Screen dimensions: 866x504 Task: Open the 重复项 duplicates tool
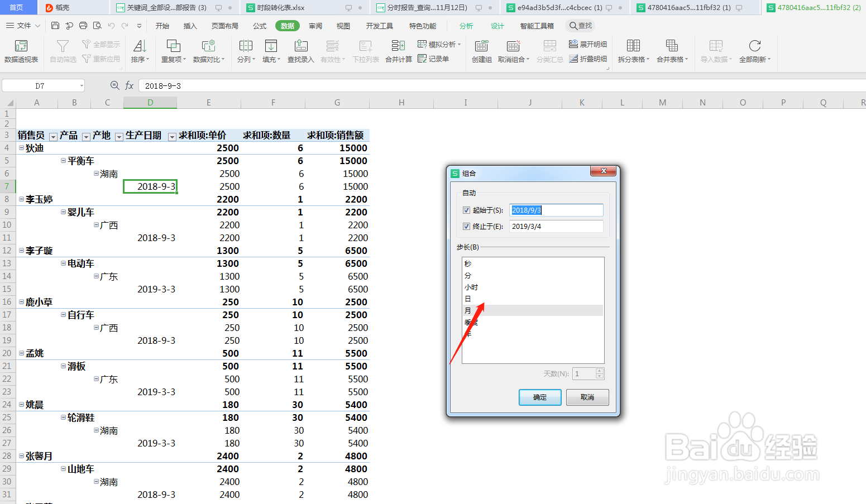(x=174, y=51)
